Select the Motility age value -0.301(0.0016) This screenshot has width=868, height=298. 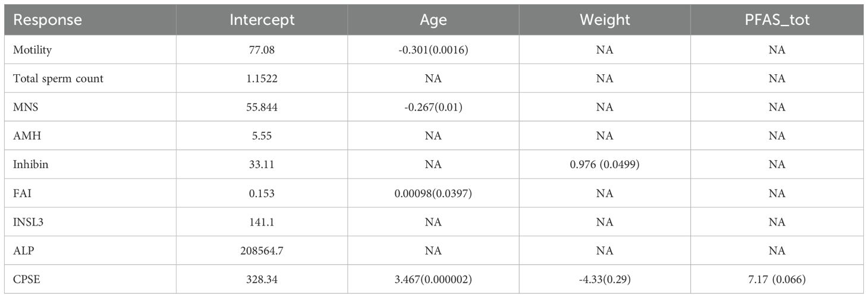433,50
